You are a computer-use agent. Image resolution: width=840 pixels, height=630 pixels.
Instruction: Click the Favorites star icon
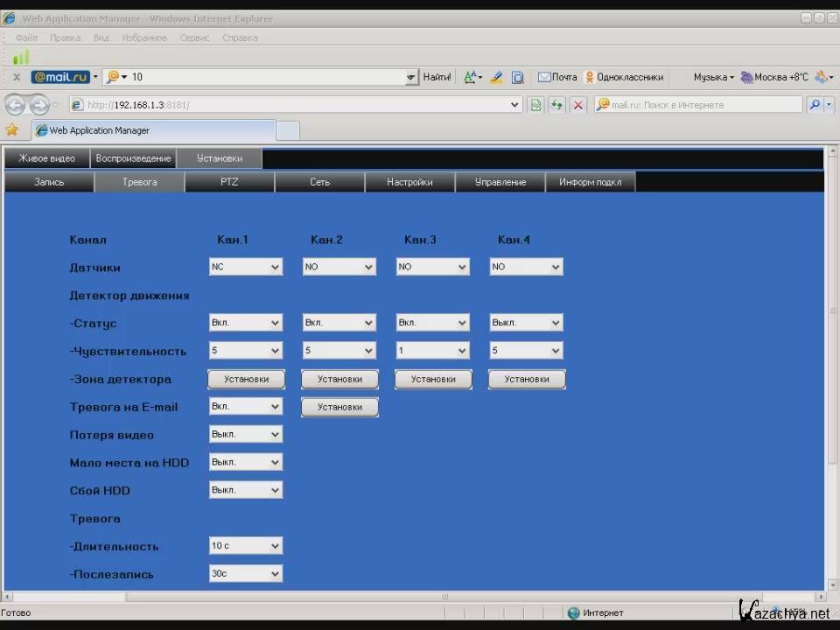11,130
